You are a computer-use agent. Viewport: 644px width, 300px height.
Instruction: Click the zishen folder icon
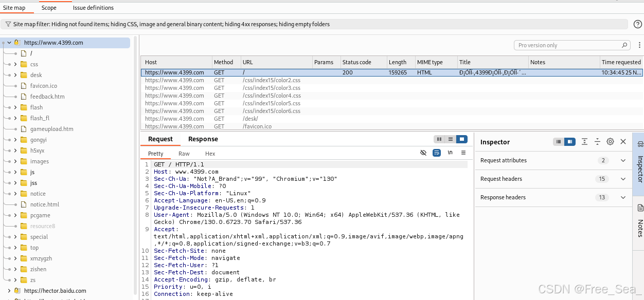(23, 269)
